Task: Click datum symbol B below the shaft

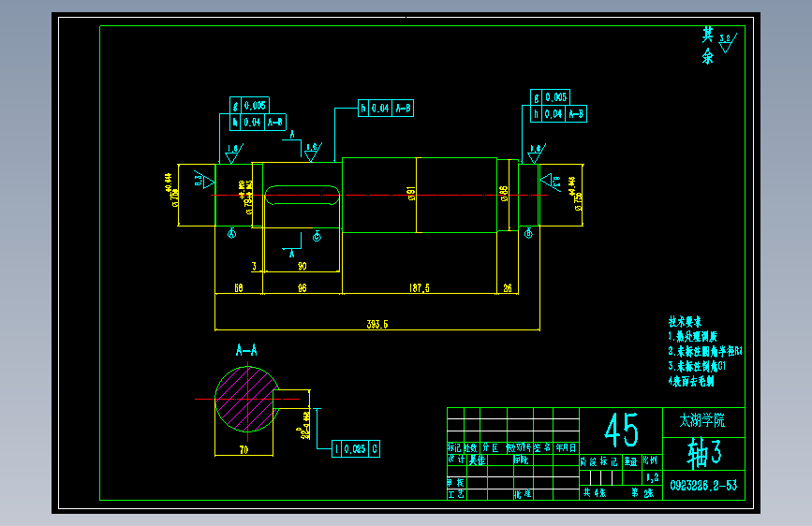Action: [528, 233]
